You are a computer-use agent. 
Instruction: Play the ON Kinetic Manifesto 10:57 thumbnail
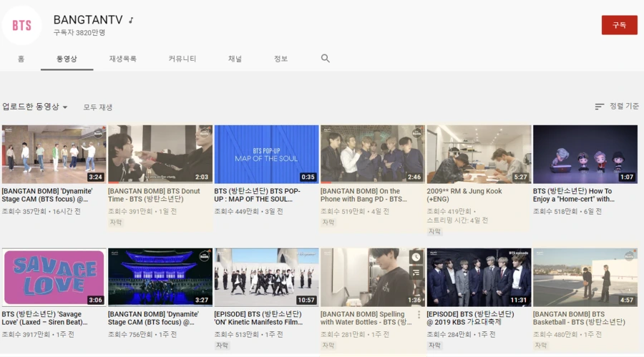tap(267, 278)
